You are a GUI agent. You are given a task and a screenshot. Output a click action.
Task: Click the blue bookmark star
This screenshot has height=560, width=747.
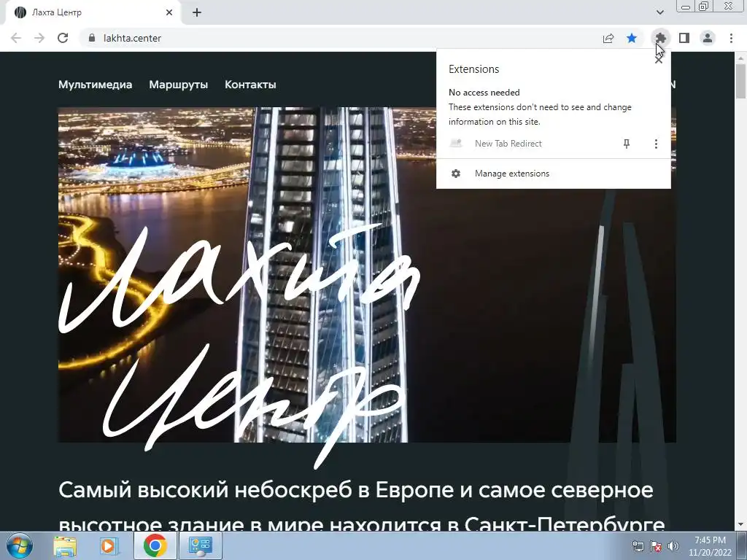(x=632, y=38)
